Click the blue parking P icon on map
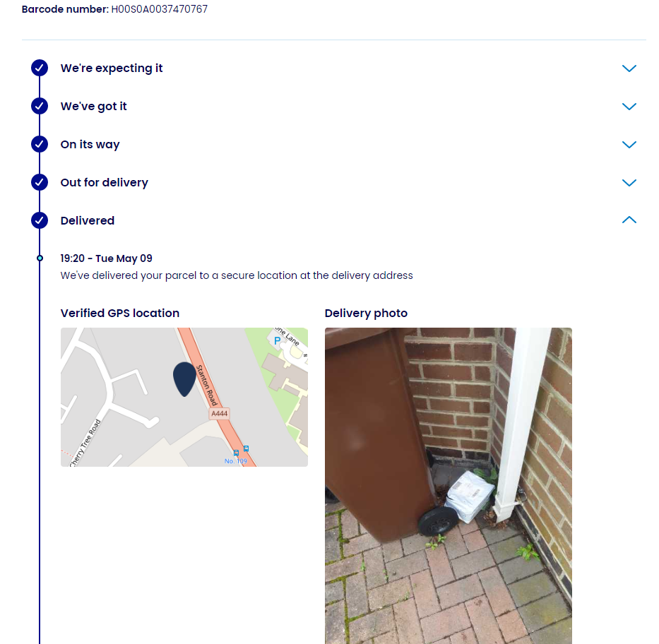This screenshot has width=659, height=644. tap(277, 340)
